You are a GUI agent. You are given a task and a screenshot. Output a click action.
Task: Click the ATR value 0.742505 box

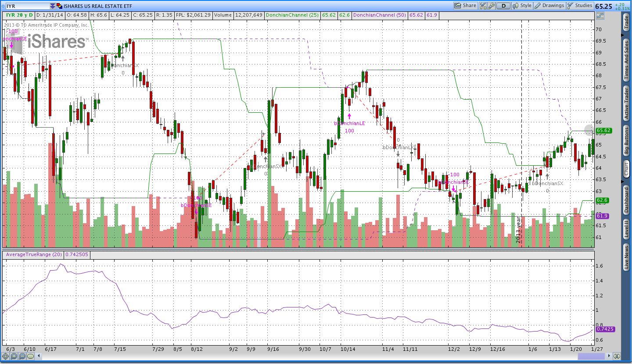pos(76,254)
